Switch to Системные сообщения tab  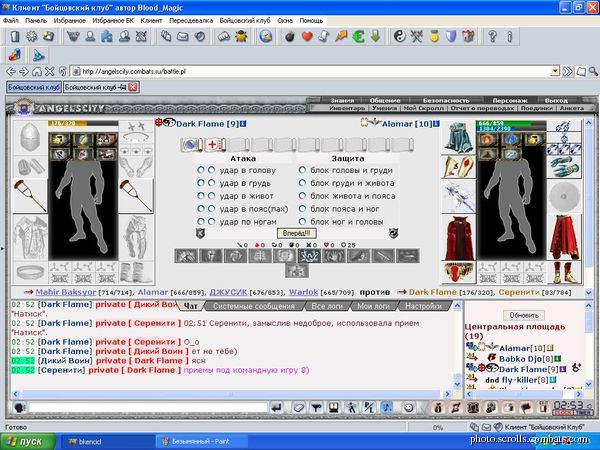[254, 306]
